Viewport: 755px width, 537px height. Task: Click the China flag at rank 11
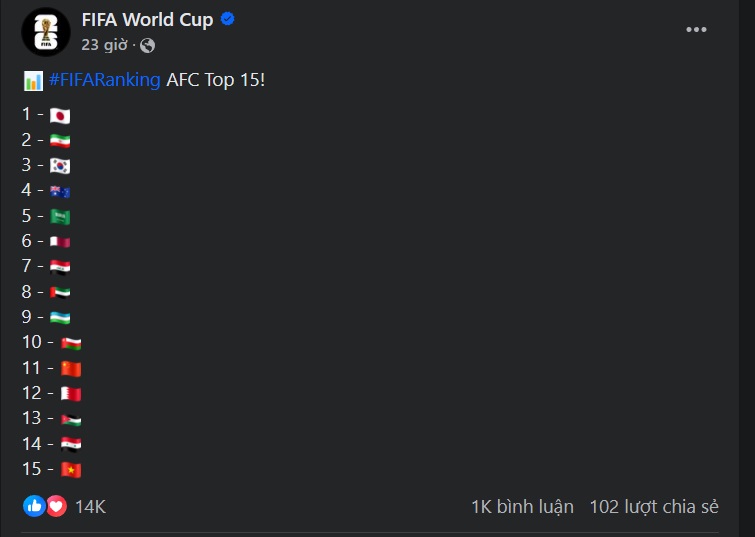[71, 368]
